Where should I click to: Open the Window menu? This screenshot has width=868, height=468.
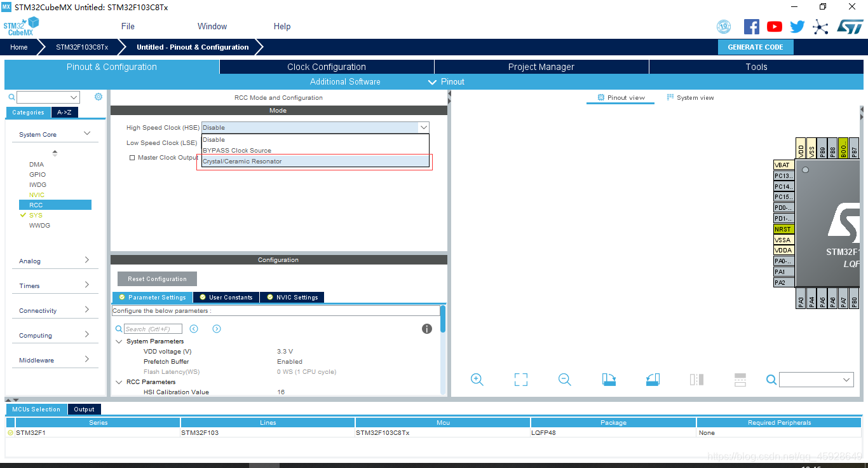[212, 26]
